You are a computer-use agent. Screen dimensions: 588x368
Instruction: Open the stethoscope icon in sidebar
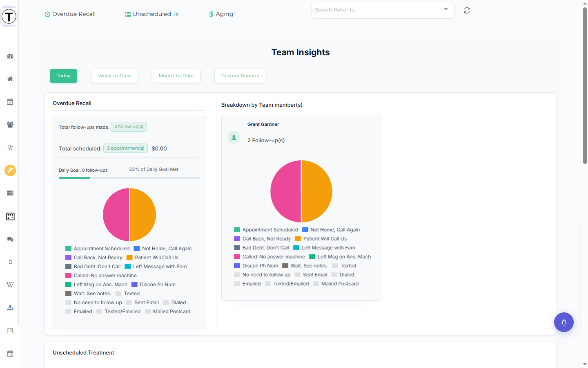(x=10, y=147)
